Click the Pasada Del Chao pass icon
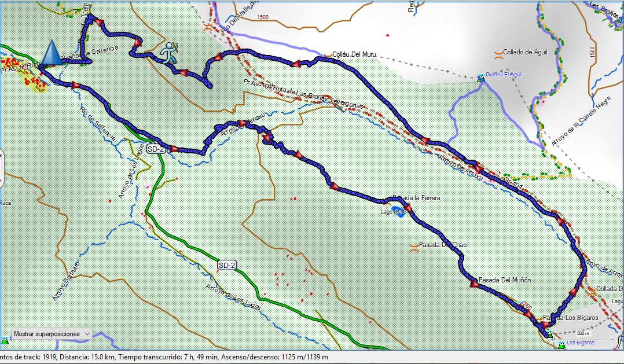This screenshot has width=624, height=364. tap(414, 248)
